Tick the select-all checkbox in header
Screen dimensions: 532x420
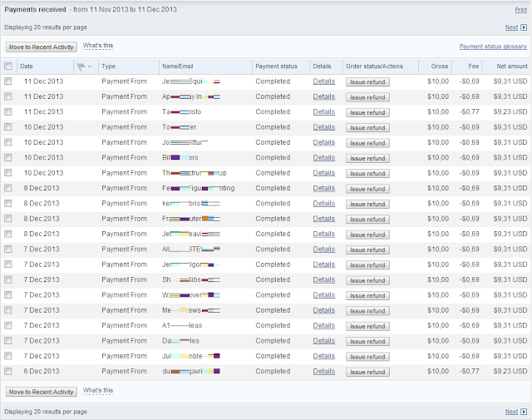8,66
